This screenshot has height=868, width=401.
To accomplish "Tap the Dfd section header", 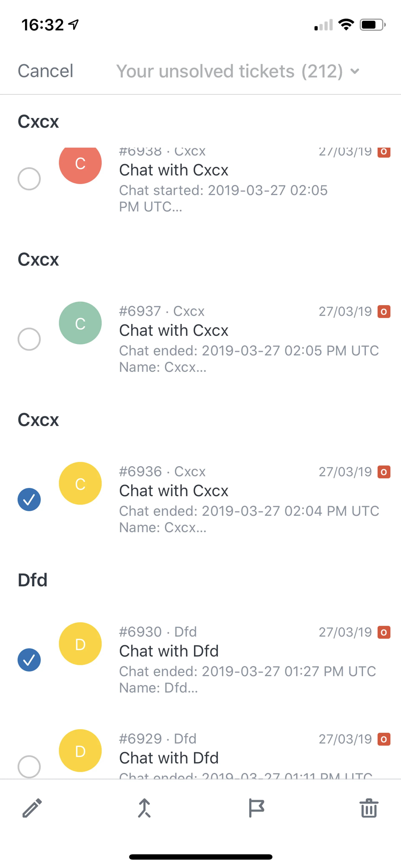I will 33,580.
